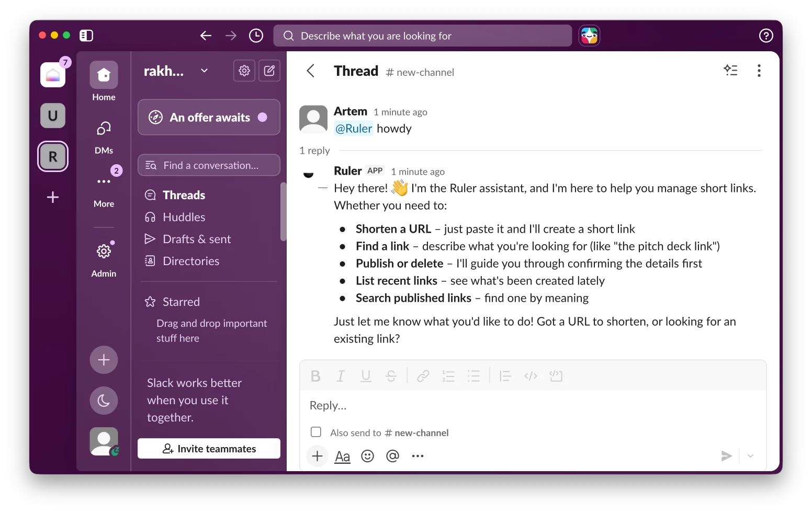Open the colorful Slack AI icon

click(x=589, y=36)
